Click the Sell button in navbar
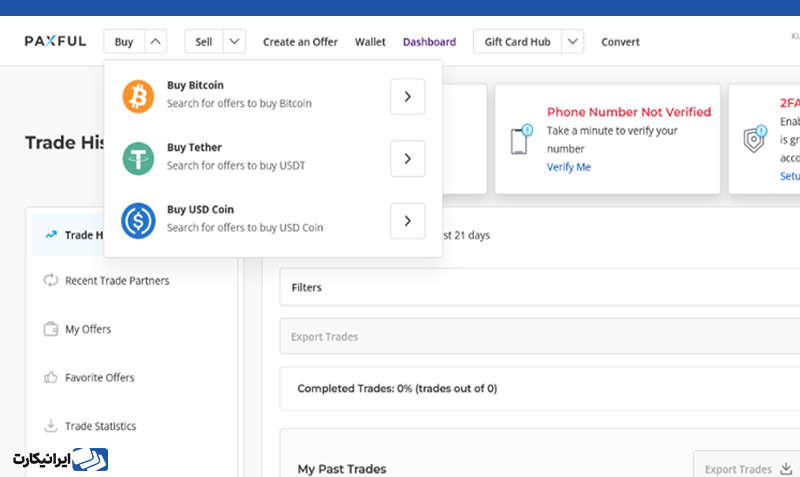 tap(204, 42)
